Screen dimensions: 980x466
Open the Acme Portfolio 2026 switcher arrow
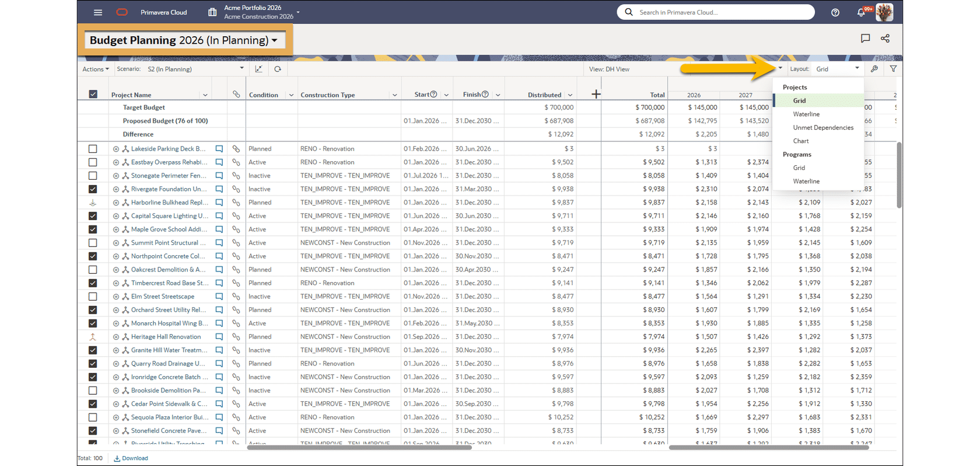298,12
